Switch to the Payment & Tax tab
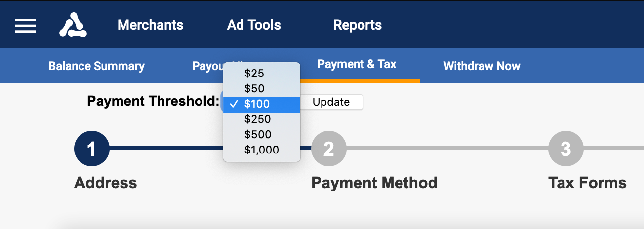Viewport: 644px width, 229px height. click(357, 64)
